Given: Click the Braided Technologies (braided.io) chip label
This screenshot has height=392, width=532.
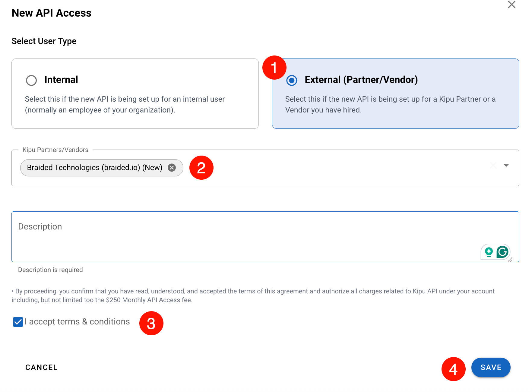Looking at the screenshot, I should (94, 168).
